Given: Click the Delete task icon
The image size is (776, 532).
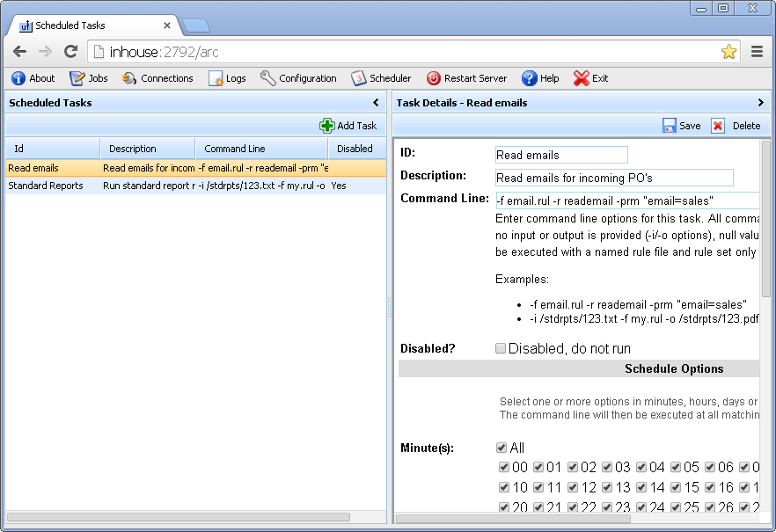Looking at the screenshot, I should [718, 126].
